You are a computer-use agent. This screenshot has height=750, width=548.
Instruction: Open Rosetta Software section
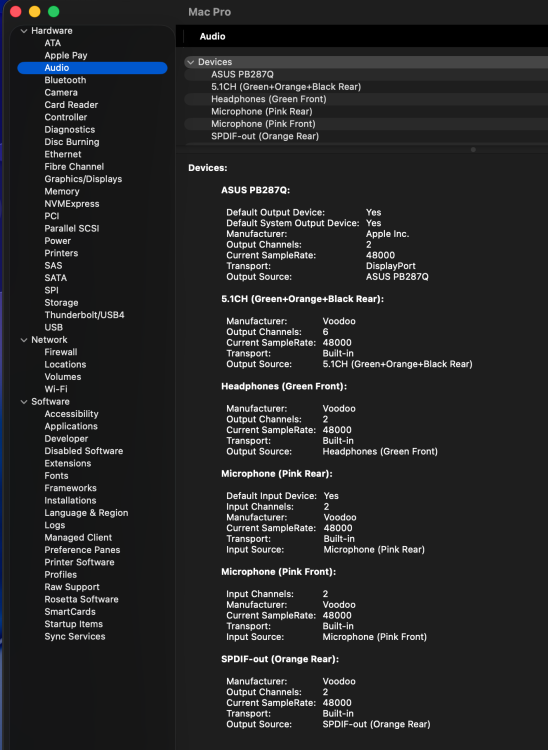tap(82, 599)
